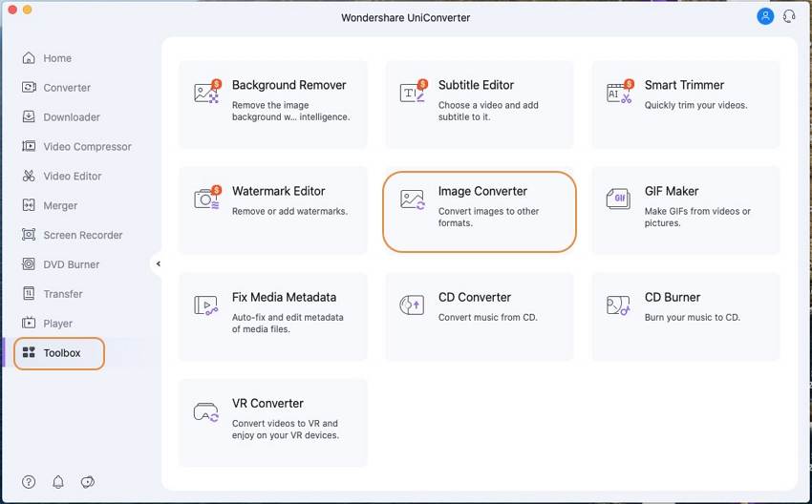Screen dimensions: 812x504
Task: Click 'Quickly trim your videos.' description
Action: pyautogui.click(x=696, y=105)
